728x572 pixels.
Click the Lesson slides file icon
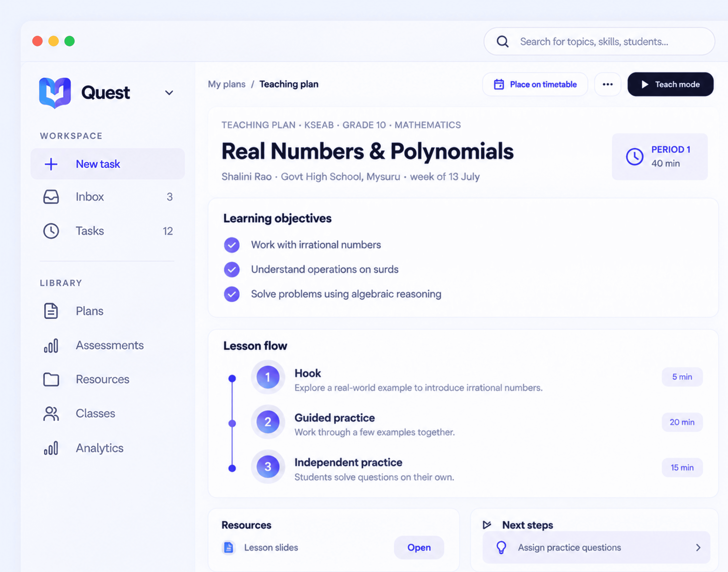pos(228,548)
